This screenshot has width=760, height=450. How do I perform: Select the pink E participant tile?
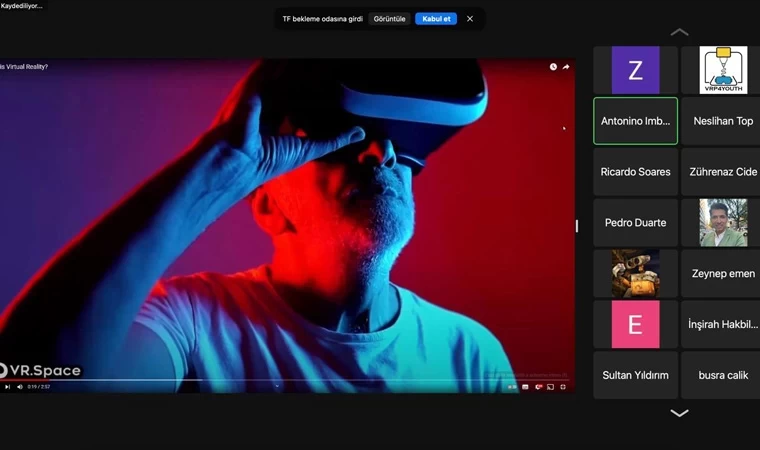(x=635, y=324)
